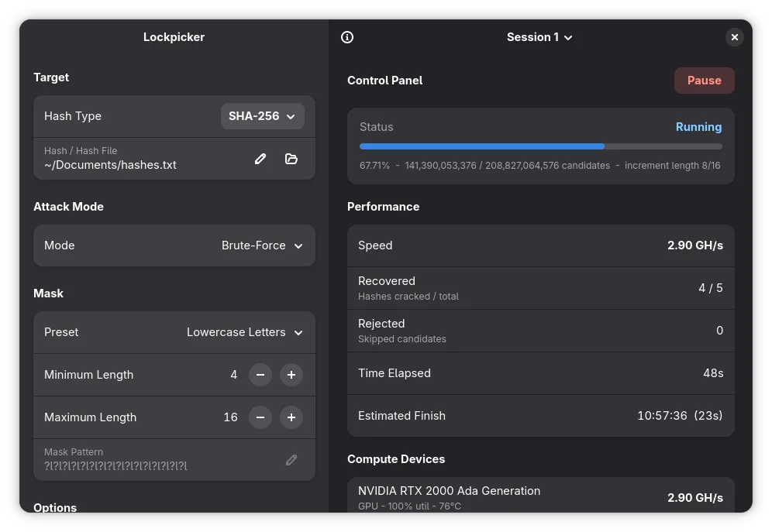Click the Estimated Finish 10:57:36 value

[680, 416]
